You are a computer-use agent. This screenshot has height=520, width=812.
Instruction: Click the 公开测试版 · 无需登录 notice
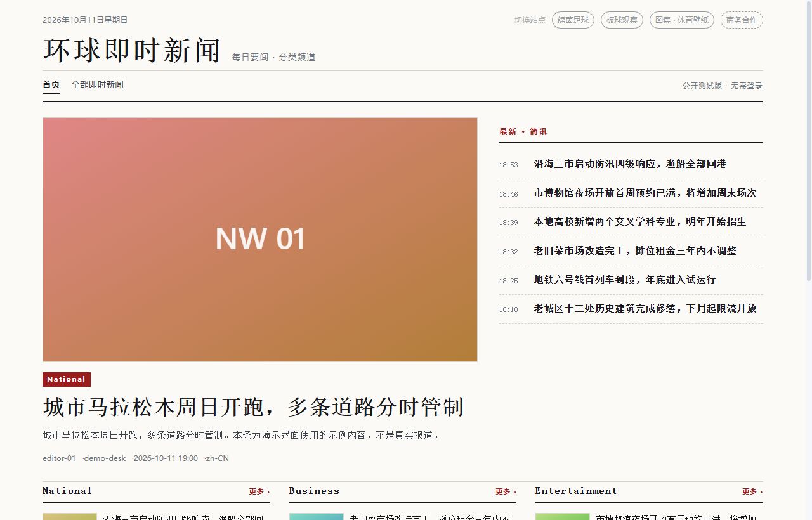pos(723,86)
